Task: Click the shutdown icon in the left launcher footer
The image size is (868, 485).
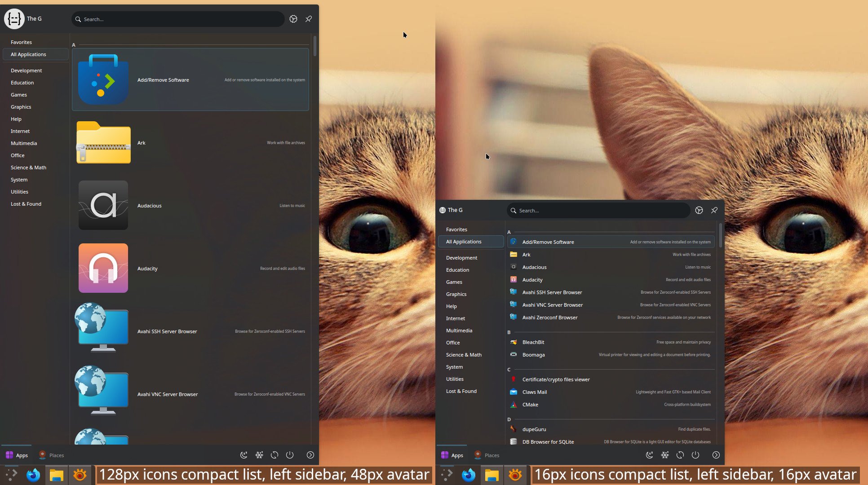Action: click(290, 455)
